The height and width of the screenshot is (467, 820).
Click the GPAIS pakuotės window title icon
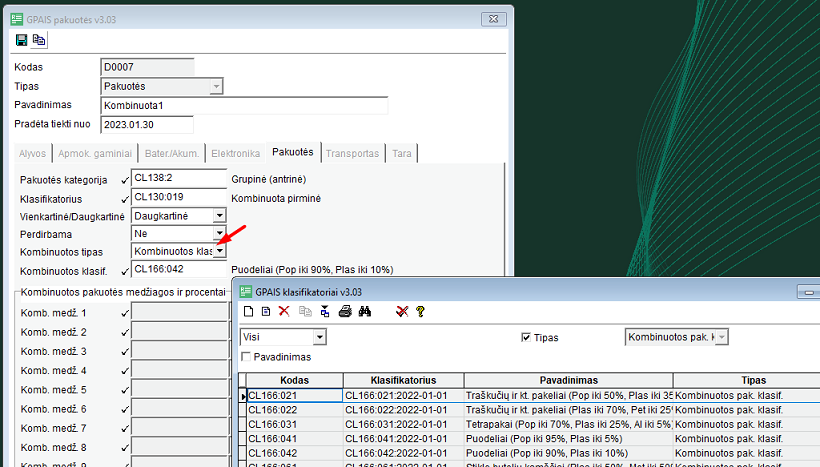[x=17, y=19]
